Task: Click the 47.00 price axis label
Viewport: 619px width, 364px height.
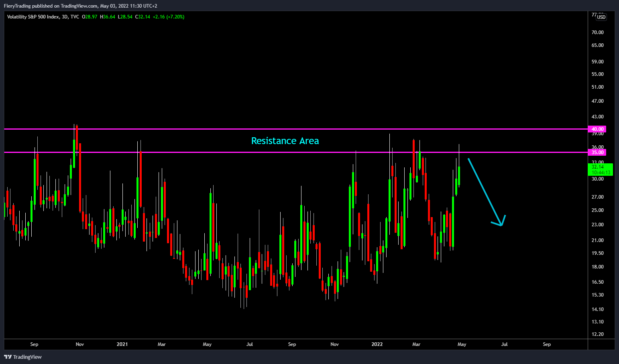Action: click(598, 101)
